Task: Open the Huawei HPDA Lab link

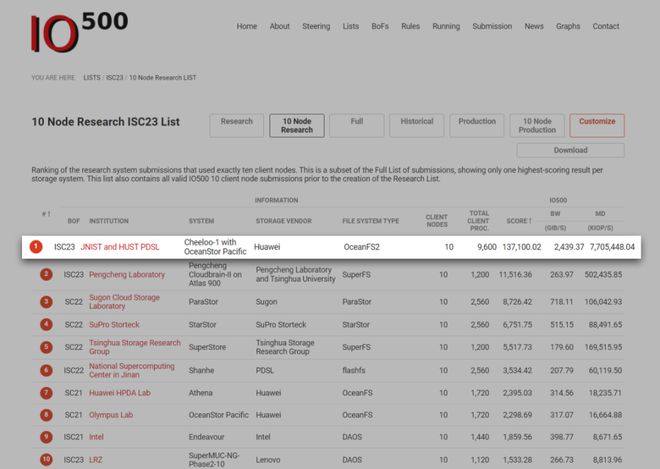Action: (120, 393)
